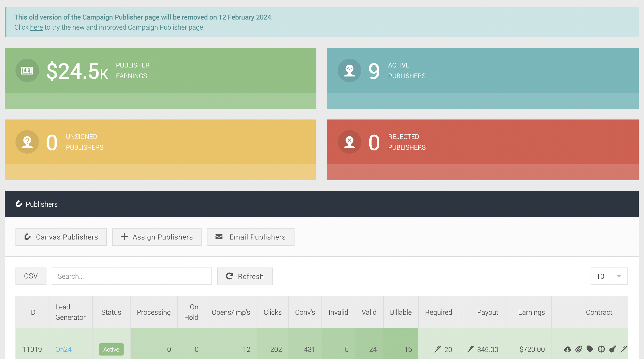This screenshot has width=644, height=359.
Task: Sort table by Clicks column header
Action: pyautogui.click(x=272, y=312)
